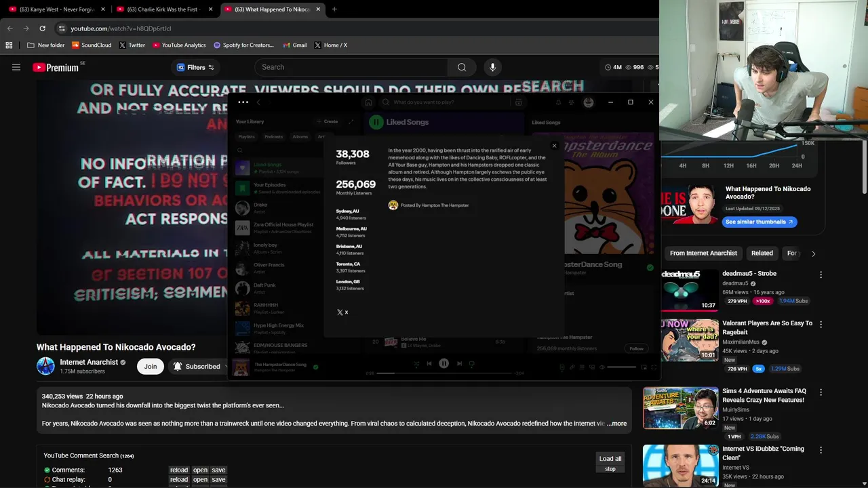The height and width of the screenshot is (488, 868).
Task: Open options menu for deadmau5 - Strobe
Action: tap(821, 274)
